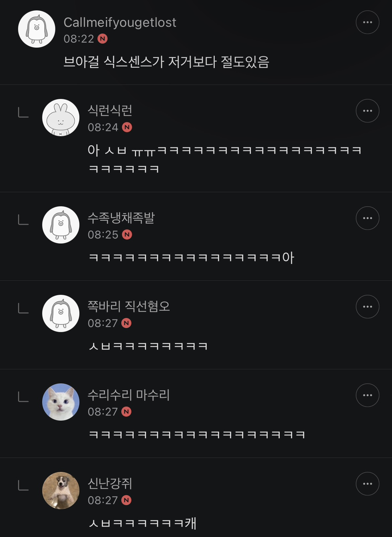Image resolution: width=392 pixels, height=537 pixels.
Task: Open more options for 신난강쥐's reply
Action: click(x=367, y=484)
